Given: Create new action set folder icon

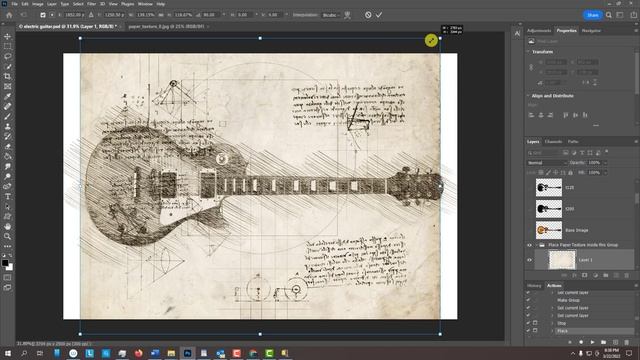Looking at the screenshot, I should point(604,342).
